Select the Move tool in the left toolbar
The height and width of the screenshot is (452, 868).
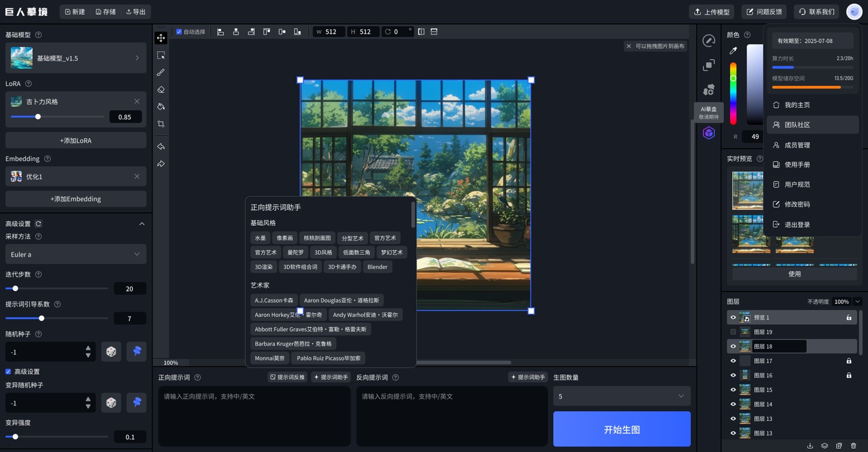[x=160, y=38]
